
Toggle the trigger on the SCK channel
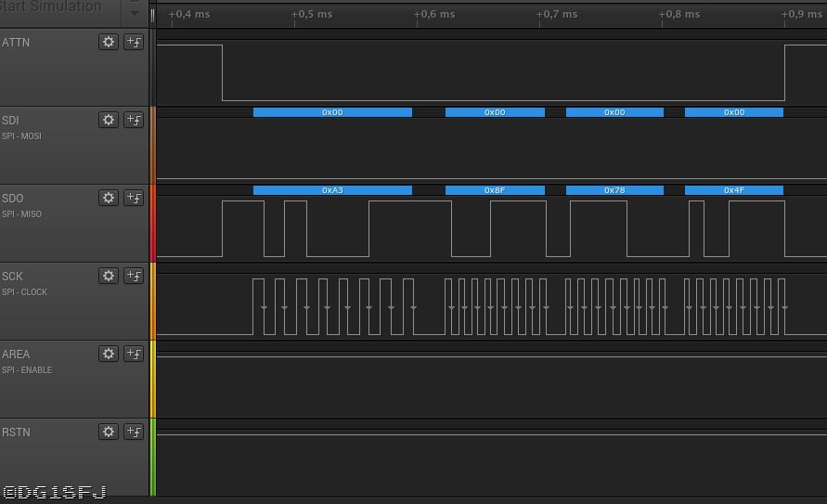pyautogui.click(x=134, y=276)
